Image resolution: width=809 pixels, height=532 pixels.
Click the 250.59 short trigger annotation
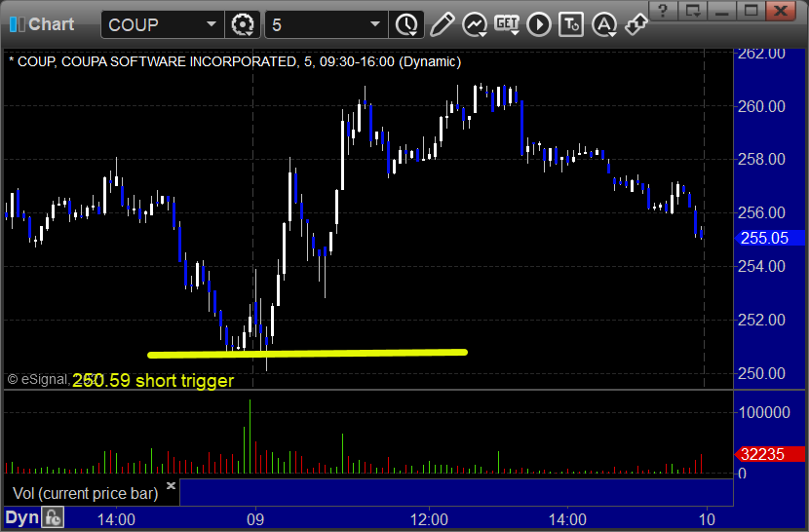153,380
